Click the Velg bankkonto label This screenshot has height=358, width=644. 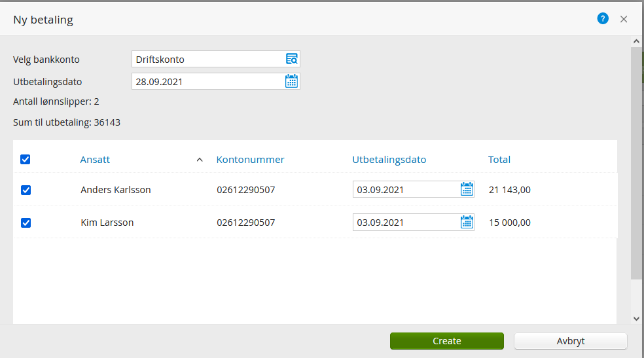click(x=46, y=60)
